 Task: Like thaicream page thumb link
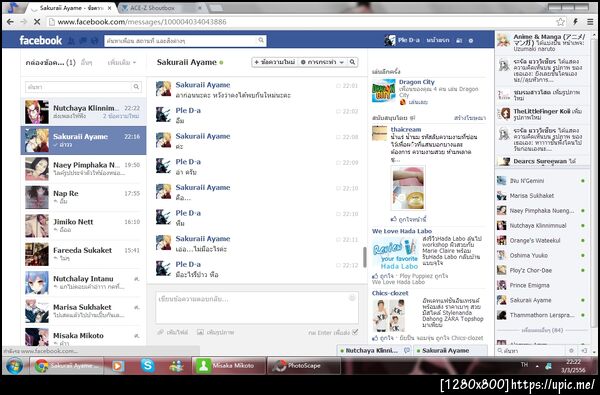coord(408,219)
